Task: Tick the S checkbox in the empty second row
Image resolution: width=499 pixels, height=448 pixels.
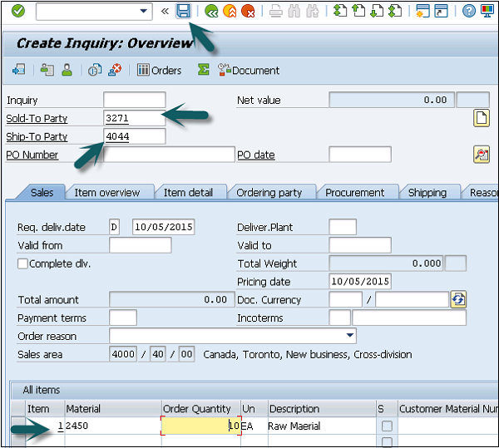Action: click(387, 442)
